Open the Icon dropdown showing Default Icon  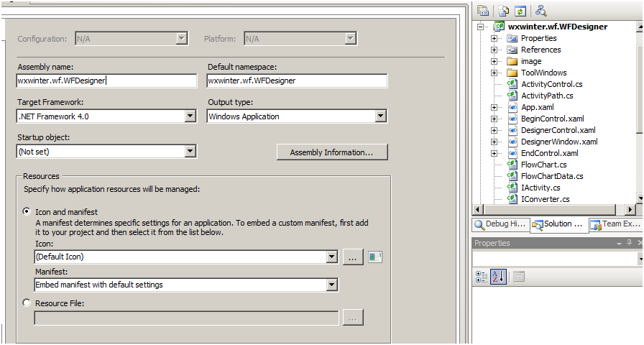(332, 257)
